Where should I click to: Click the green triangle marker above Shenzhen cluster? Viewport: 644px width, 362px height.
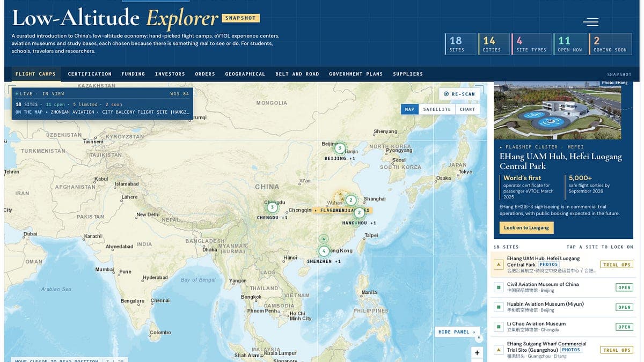tap(324, 238)
